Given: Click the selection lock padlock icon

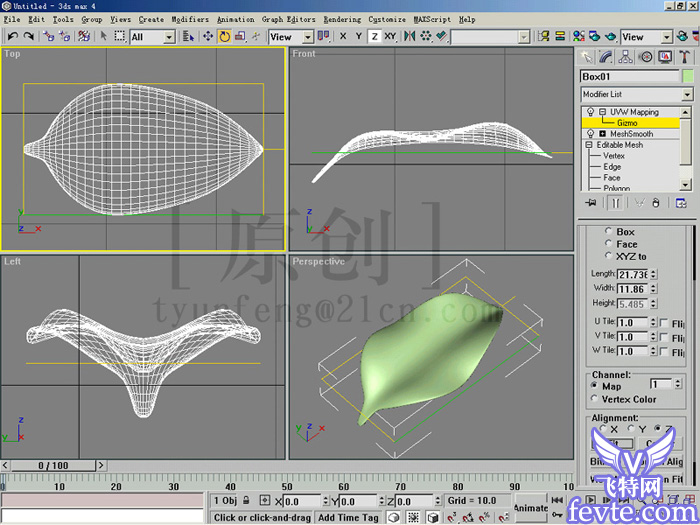Looking at the screenshot, I should click(x=246, y=500).
